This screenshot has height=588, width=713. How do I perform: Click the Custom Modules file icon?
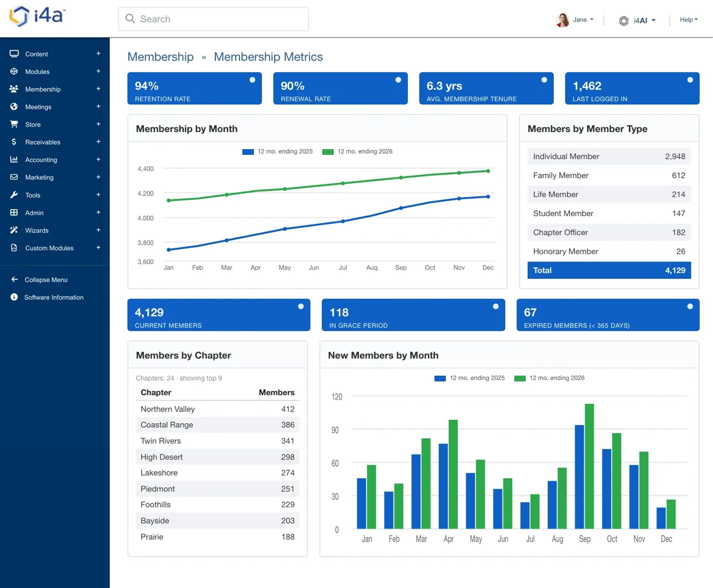coord(14,248)
